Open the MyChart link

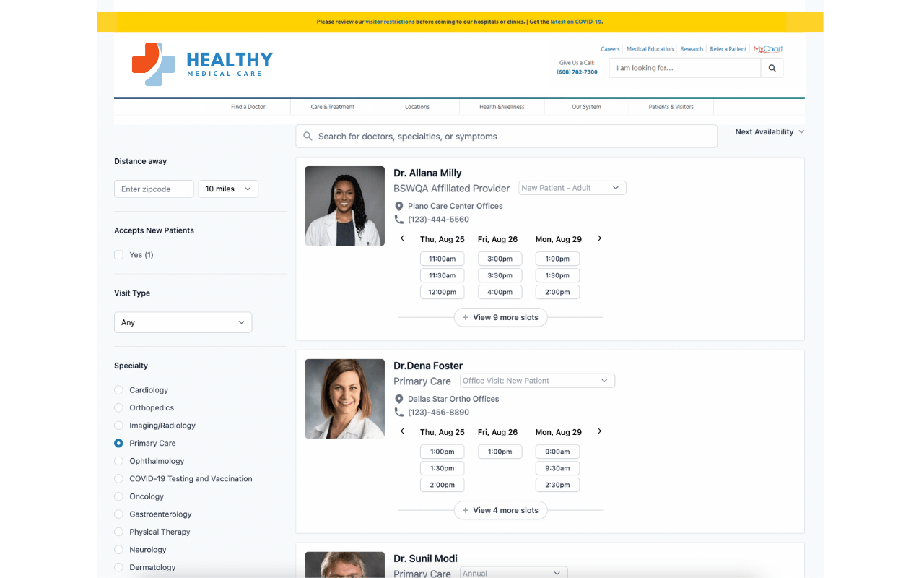coord(768,49)
